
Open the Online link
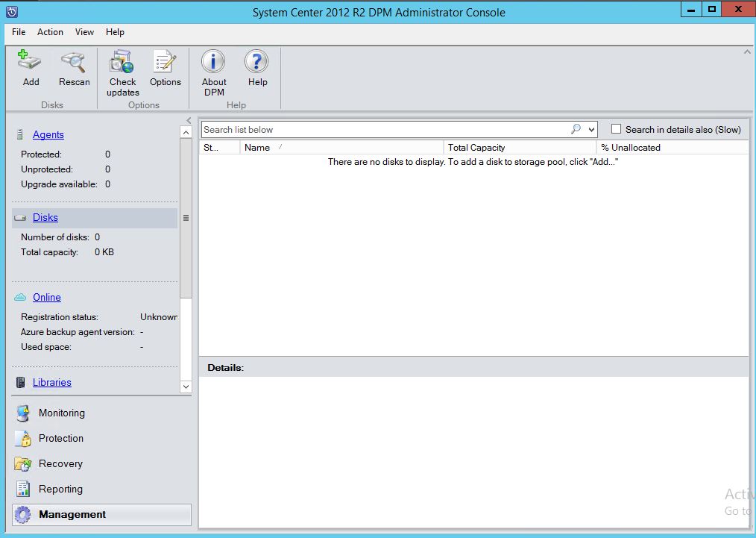click(x=47, y=297)
